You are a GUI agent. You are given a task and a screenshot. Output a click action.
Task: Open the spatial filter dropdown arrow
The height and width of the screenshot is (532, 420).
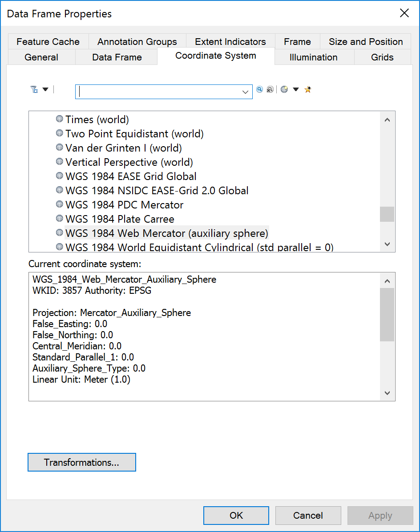296,89
